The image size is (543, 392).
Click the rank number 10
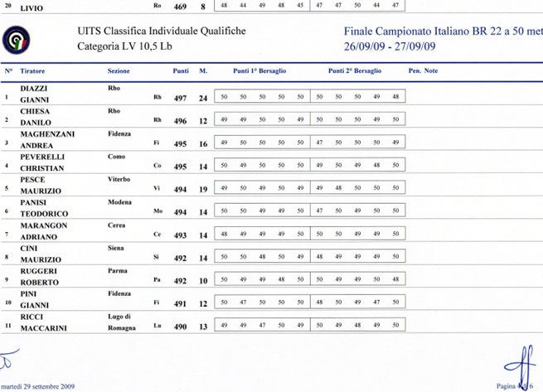point(8,302)
